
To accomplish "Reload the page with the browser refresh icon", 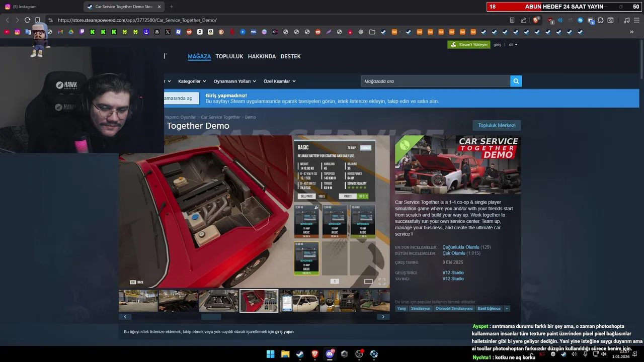I will click(x=27, y=20).
